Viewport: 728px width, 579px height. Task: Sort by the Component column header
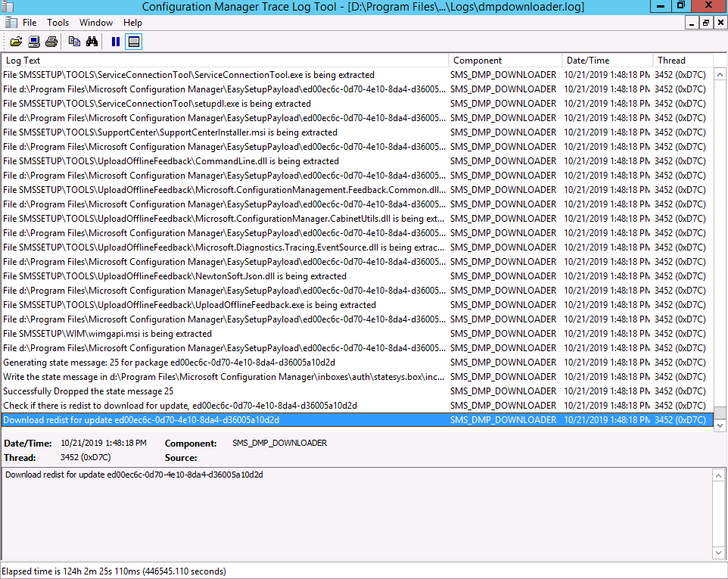pos(506,61)
